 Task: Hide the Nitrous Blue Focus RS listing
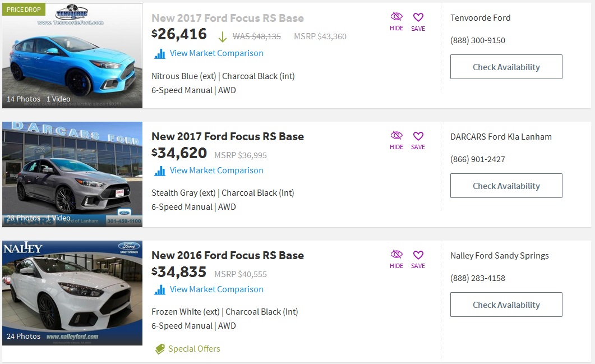pos(396,22)
